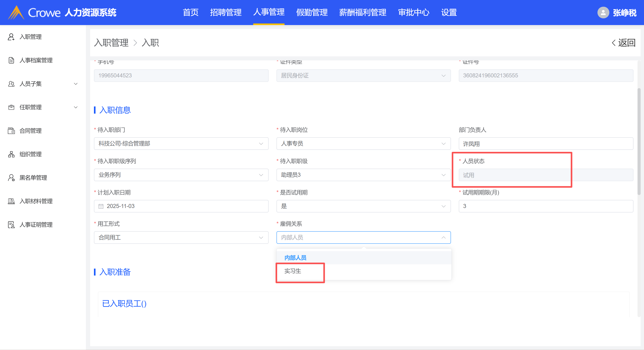644x350 pixels.
Task: Click 入职管理 breadcrumb link
Action: pos(111,43)
